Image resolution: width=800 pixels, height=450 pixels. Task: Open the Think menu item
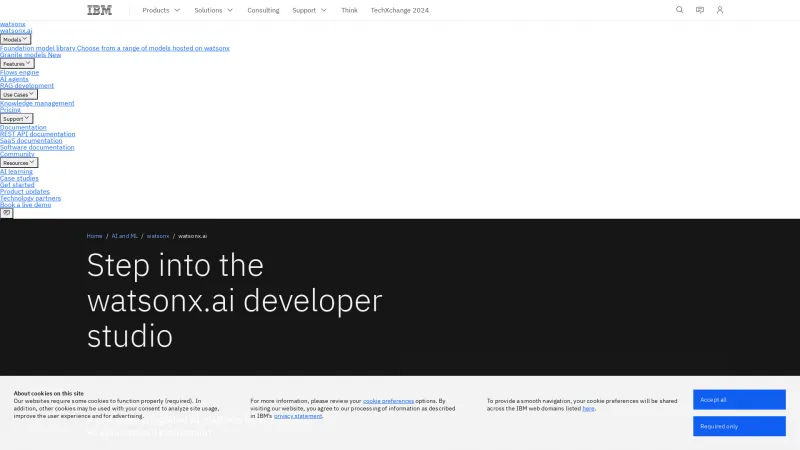click(x=349, y=10)
